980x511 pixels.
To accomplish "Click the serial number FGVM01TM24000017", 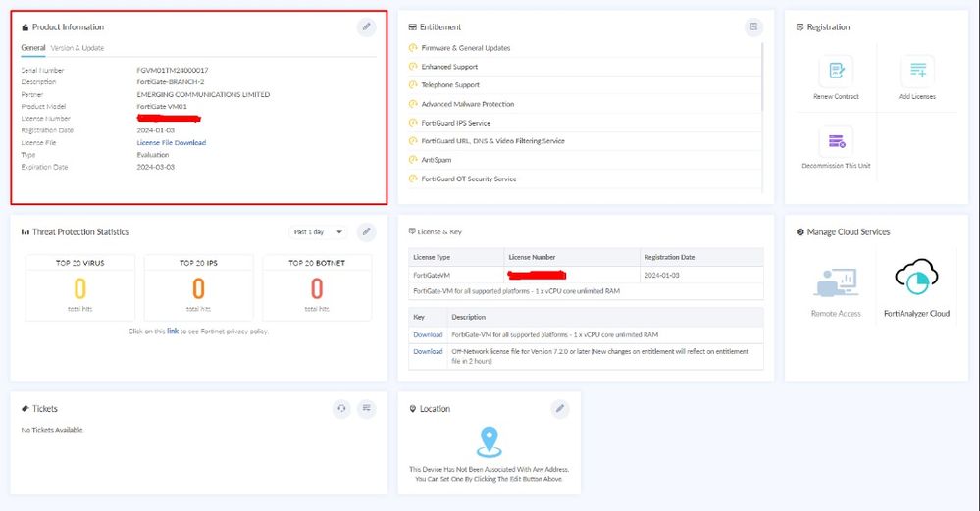I will [x=173, y=70].
